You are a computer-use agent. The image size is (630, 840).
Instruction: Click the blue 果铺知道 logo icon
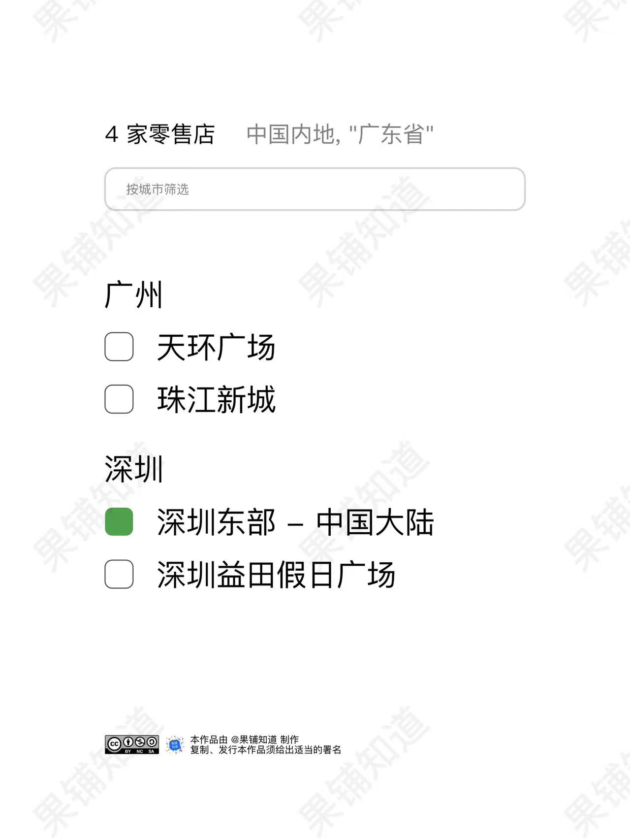click(x=175, y=745)
